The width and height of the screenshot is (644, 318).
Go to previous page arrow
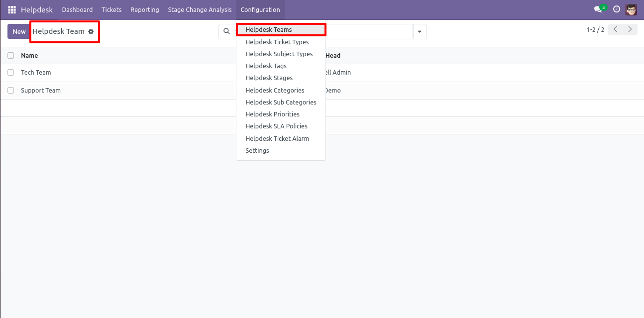(616, 29)
